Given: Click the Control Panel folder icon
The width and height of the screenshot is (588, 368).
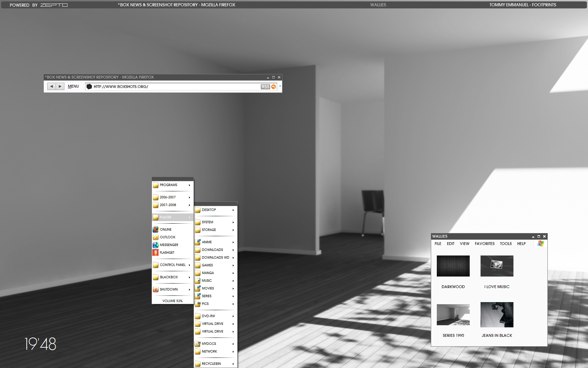Looking at the screenshot, I should point(156,265).
